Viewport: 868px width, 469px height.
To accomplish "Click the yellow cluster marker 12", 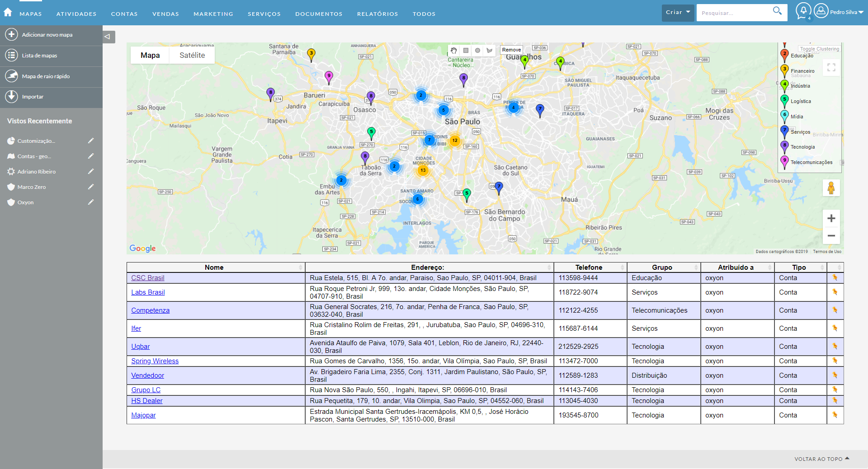I will click(455, 141).
